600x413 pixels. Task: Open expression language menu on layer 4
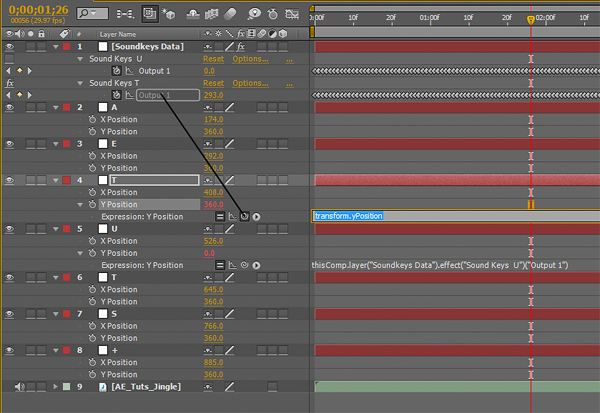(x=256, y=217)
